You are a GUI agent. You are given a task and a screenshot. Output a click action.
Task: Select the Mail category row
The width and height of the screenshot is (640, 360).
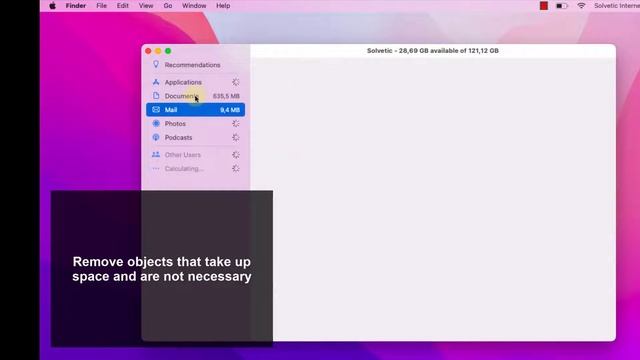point(196,110)
